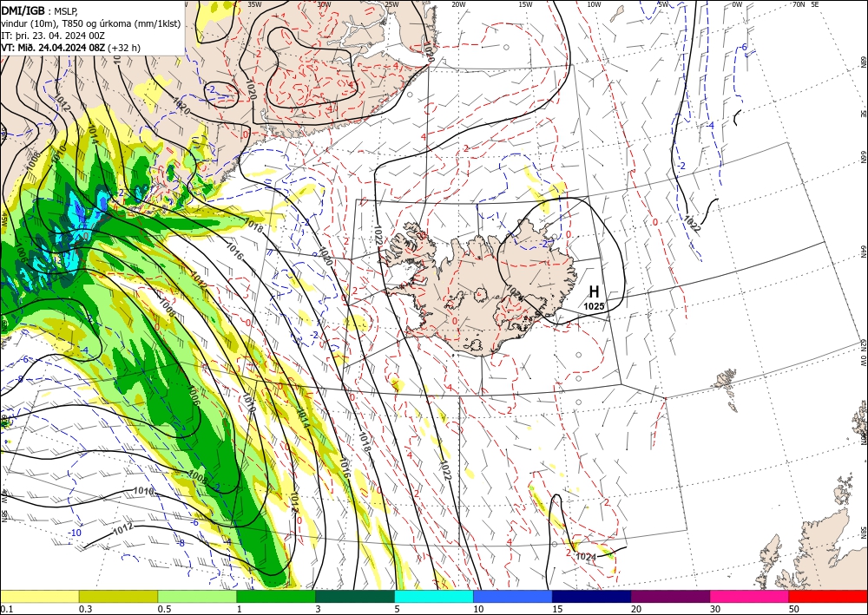Select the legend value 15
The image size is (868, 615).
(557, 609)
